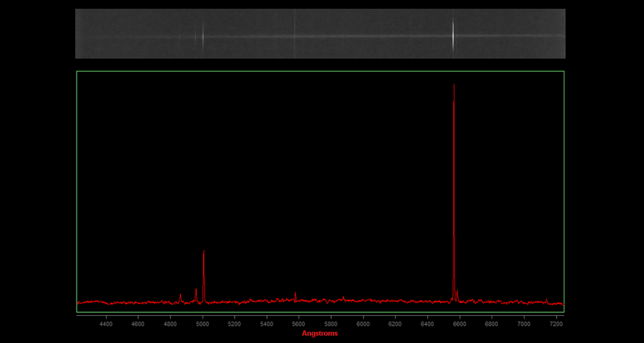This screenshot has height=343, width=644.
Task: Select the 6000 wavelength tick label
Action: pyautogui.click(x=364, y=324)
